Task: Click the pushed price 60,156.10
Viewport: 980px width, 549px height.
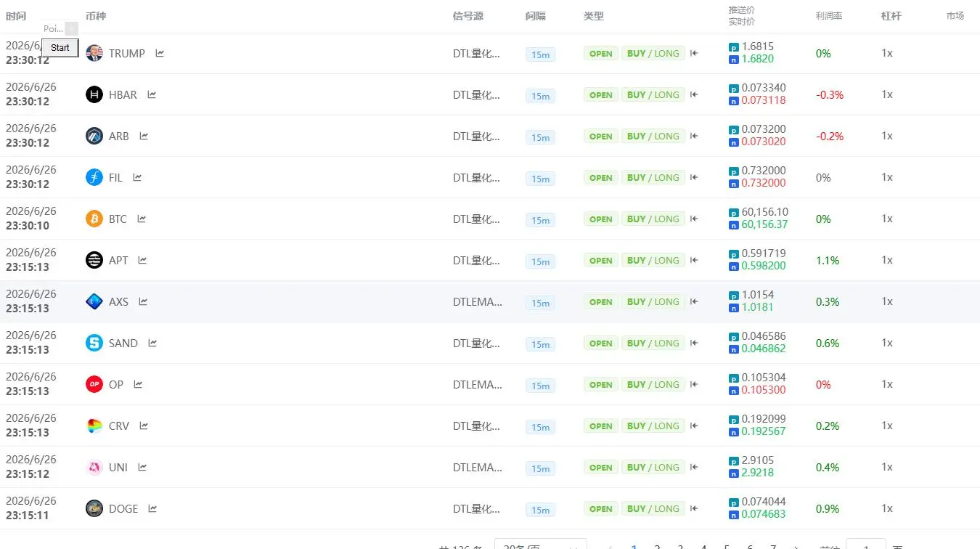Action: (765, 212)
